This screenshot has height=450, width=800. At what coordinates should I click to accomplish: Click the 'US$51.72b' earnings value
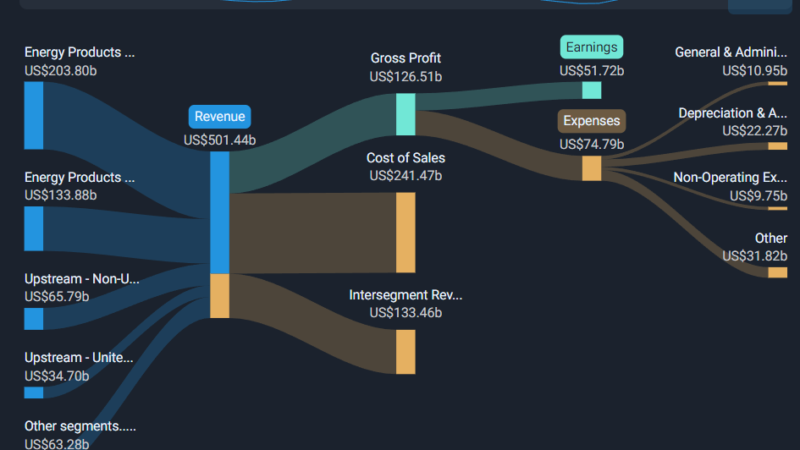pyautogui.click(x=591, y=71)
